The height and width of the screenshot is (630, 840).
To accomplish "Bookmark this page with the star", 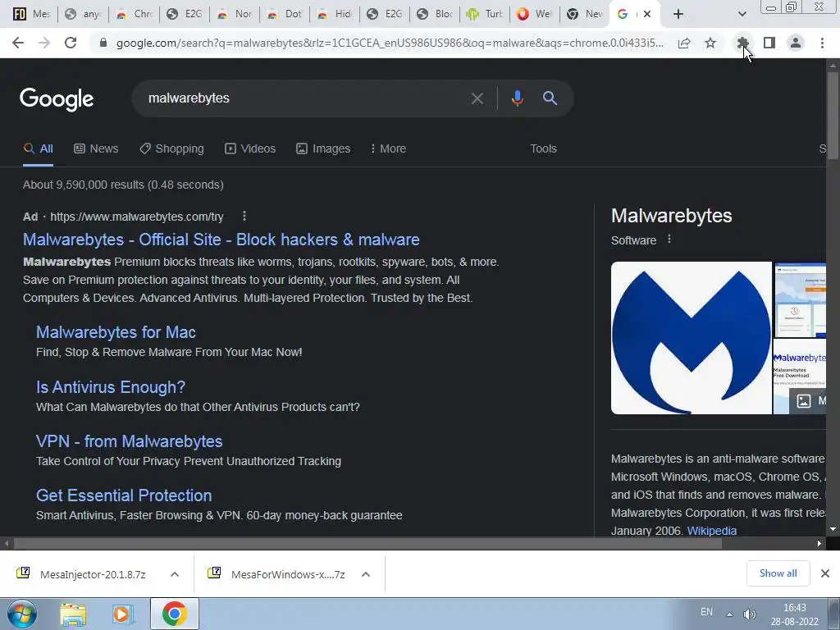I will point(710,43).
